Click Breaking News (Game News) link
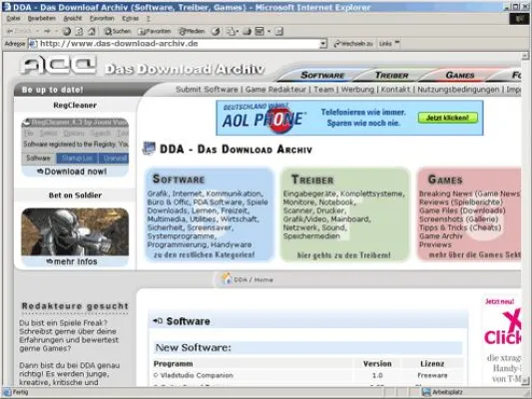This screenshot has width=532, height=399. pyautogui.click(x=470, y=194)
